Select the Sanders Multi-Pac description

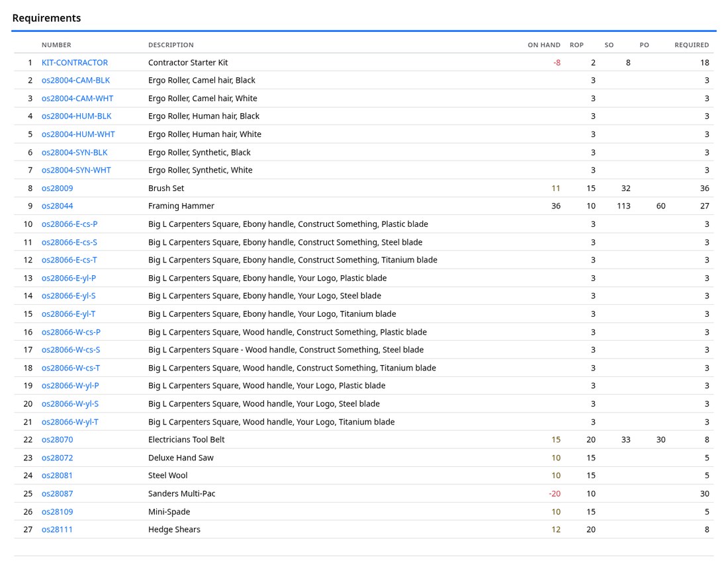181,494
